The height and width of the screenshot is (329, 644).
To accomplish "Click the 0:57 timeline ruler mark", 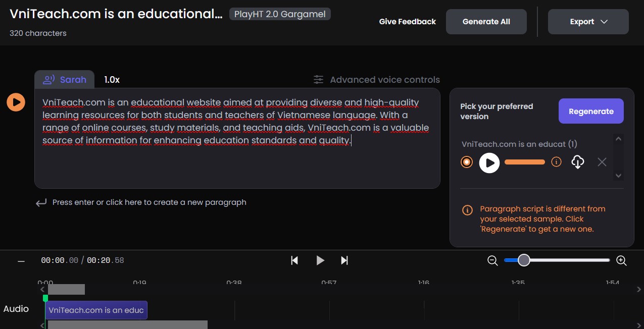I will pyautogui.click(x=329, y=283).
